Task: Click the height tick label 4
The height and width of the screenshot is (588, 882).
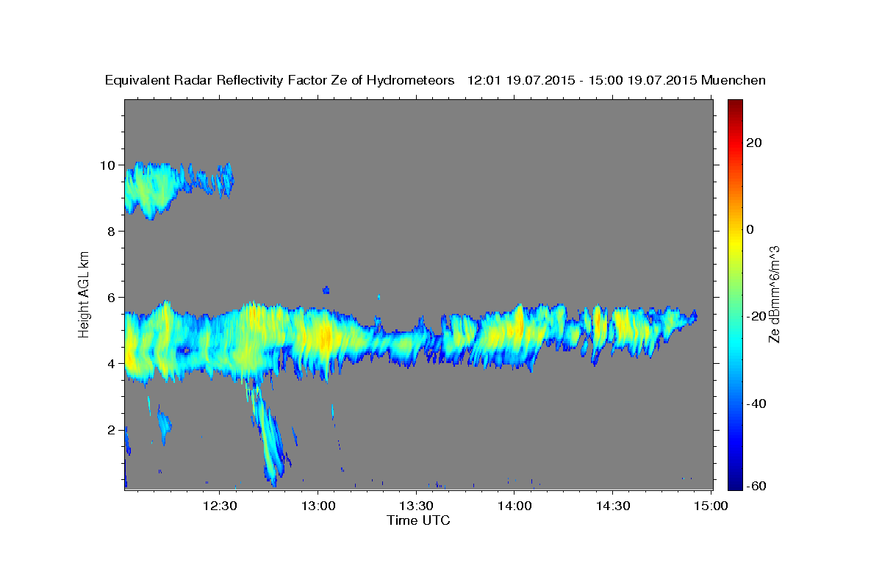Action: click(111, 363)
